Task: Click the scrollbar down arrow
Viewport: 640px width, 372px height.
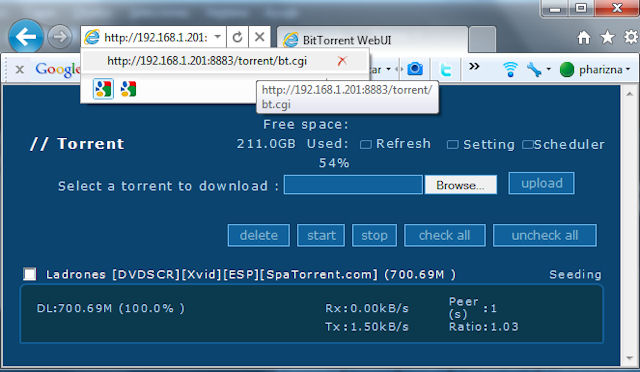Action: (x=629, y=358)
